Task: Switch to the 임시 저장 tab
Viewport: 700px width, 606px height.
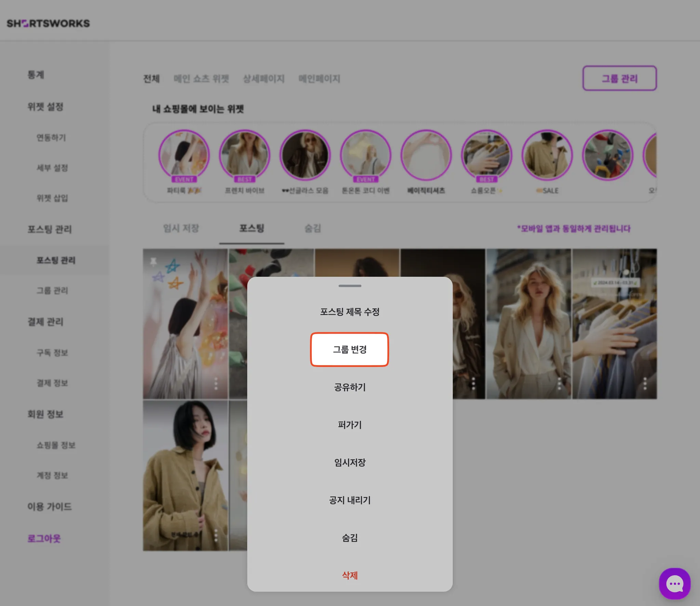Action: tap(181, 228)
